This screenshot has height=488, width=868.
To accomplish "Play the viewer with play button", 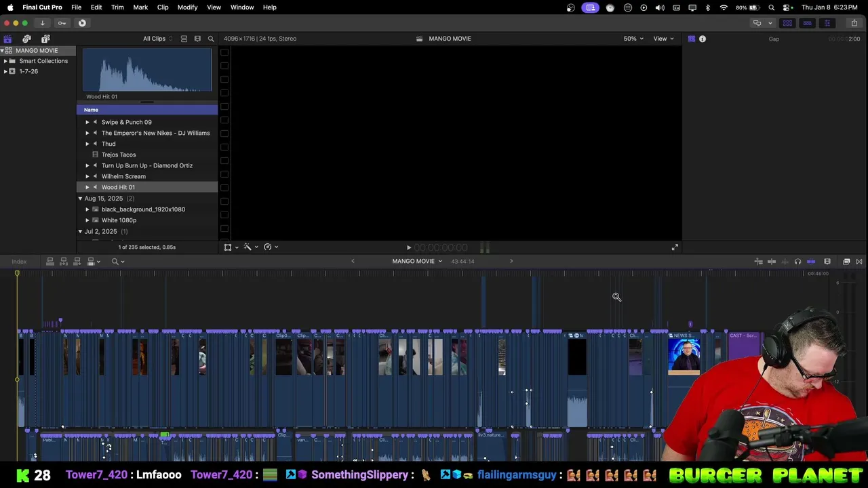I will 408,248.
